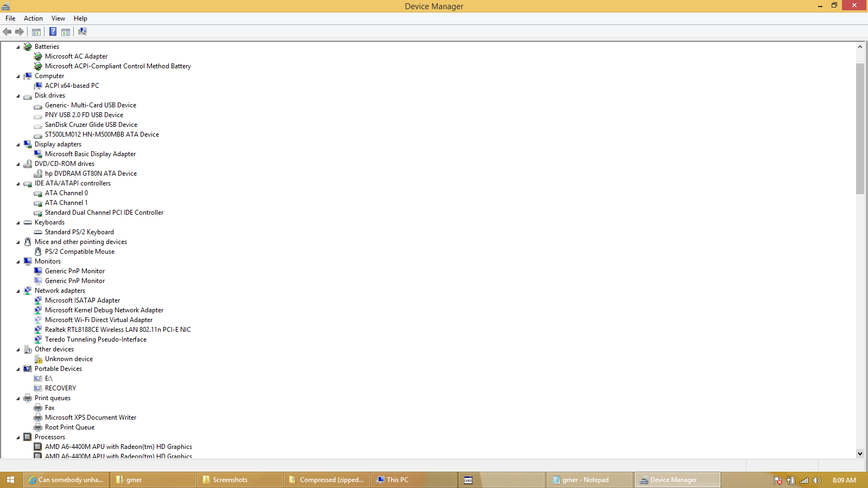This screenshot has width=868, height=488.
Task: Open the Windows Start button
Action: (10, 480)
